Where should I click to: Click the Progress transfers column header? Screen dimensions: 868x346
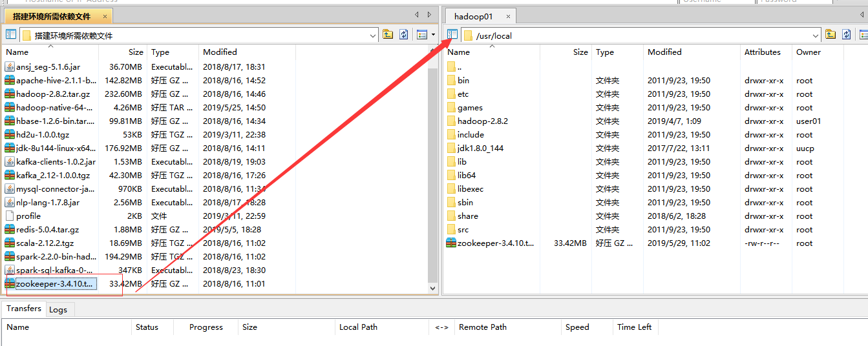(206, 327)
